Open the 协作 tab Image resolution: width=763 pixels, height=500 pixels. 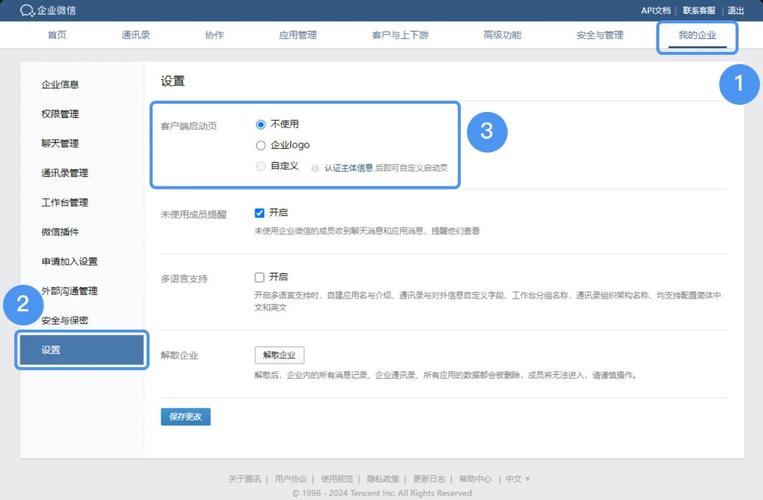pyautogui.click(x=214, y=35)
